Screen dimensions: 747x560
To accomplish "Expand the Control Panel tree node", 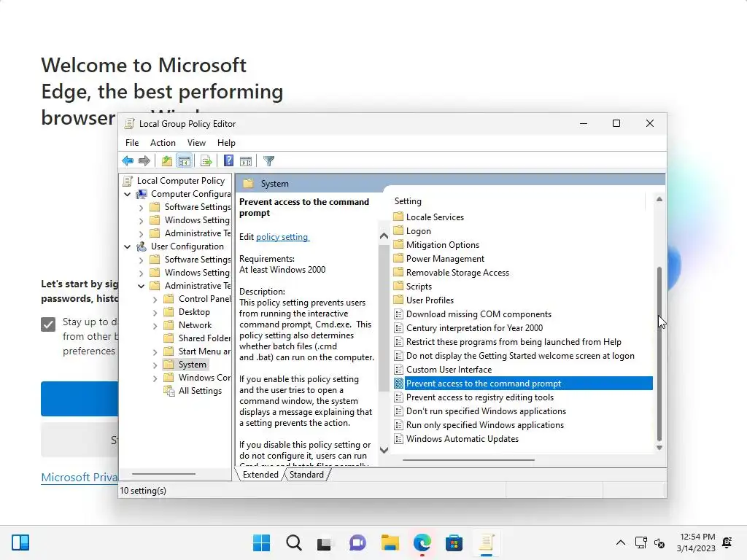I will click(x=155, y=300).
